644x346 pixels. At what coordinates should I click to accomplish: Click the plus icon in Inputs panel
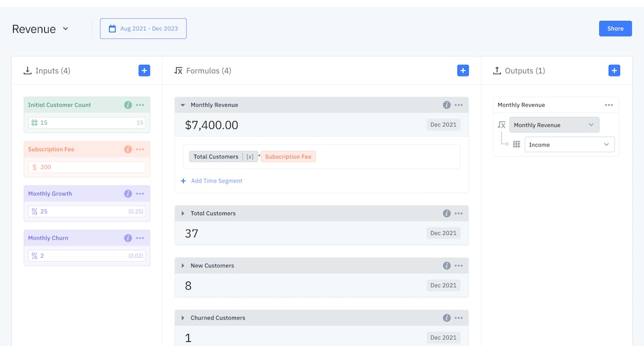[144, 70]
